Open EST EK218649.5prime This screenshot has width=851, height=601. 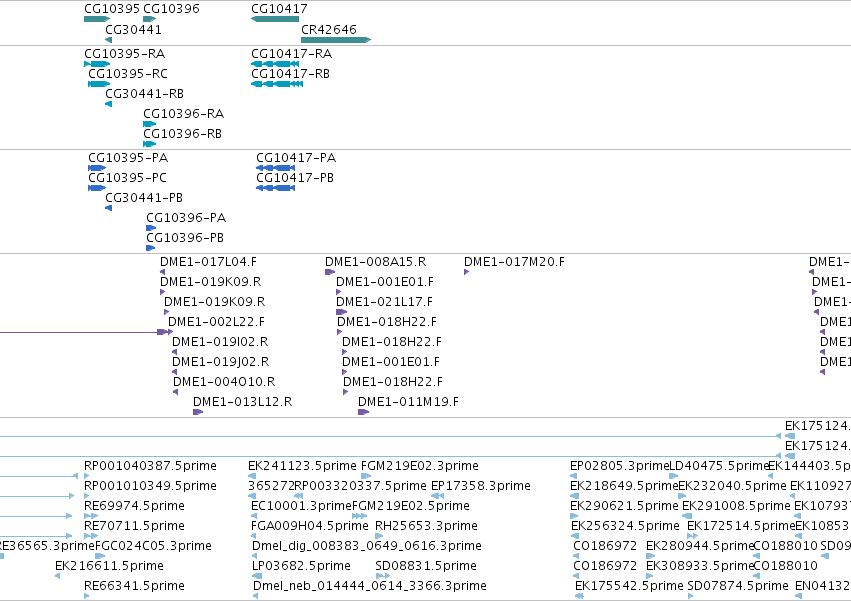[x=624, y=486]
